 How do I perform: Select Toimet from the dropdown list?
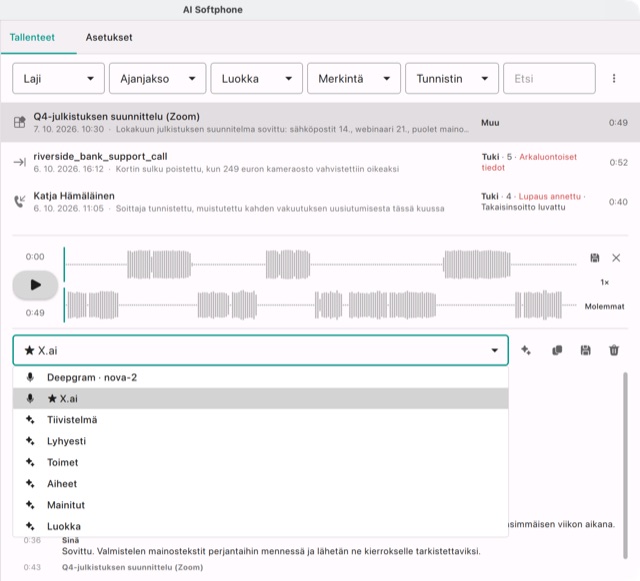click(x=260, y=462)
